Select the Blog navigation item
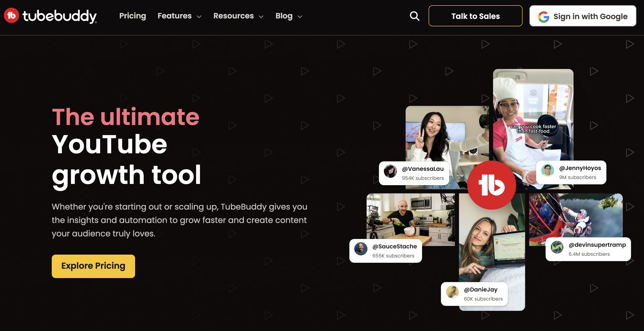The height and width of the screenshot is (331, 644). point(283,16)
